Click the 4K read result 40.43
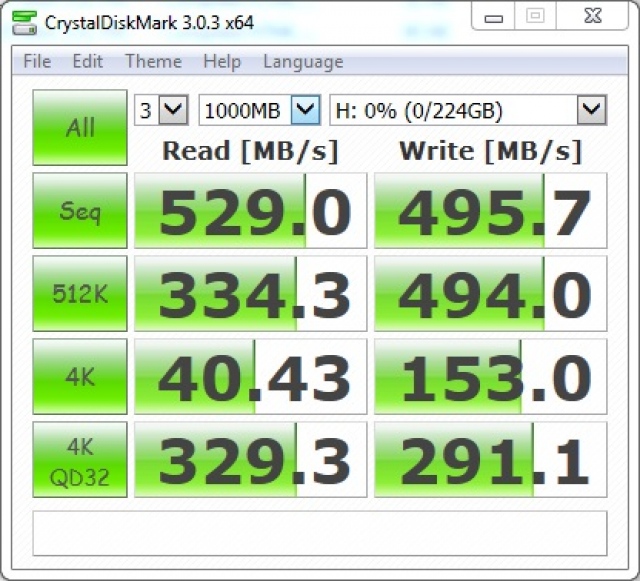Image resolution: width=640 pixels, height=581 pixels. coord(251,376)
